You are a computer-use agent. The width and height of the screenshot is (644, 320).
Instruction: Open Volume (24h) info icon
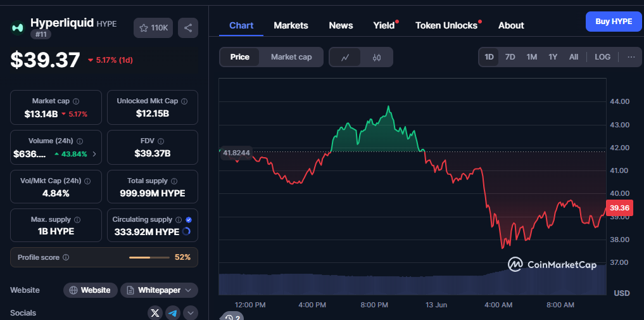point(80,141)
